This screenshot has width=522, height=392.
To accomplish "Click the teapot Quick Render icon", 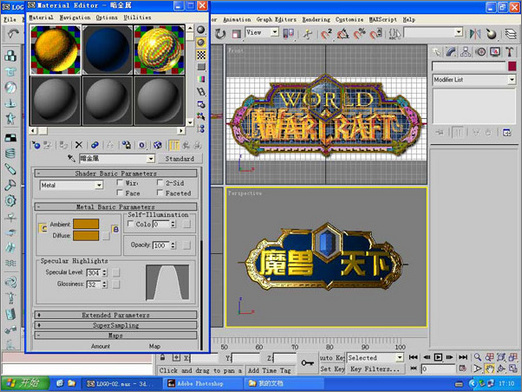I will (491, 34).
